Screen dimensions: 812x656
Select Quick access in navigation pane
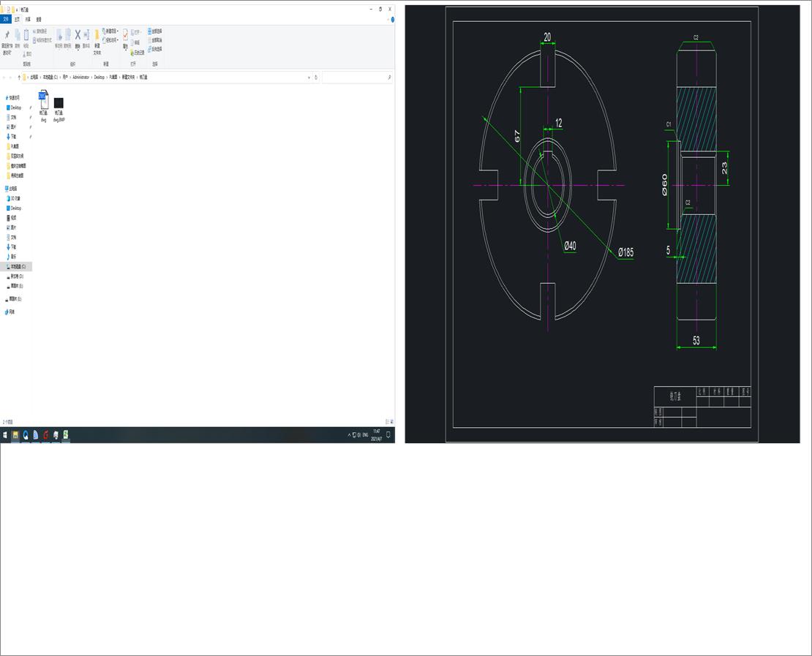(x=13, y=97)
